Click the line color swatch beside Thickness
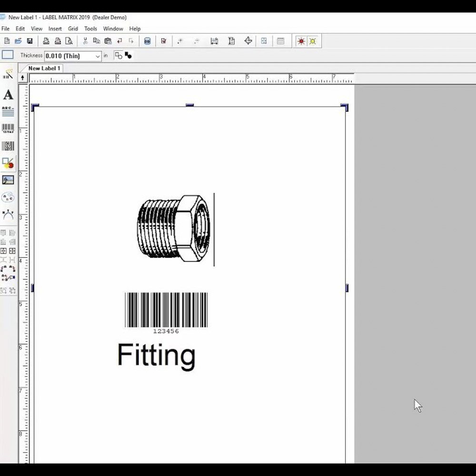Image resolution: width=476 pixels, height=476 pixels. 7,55
